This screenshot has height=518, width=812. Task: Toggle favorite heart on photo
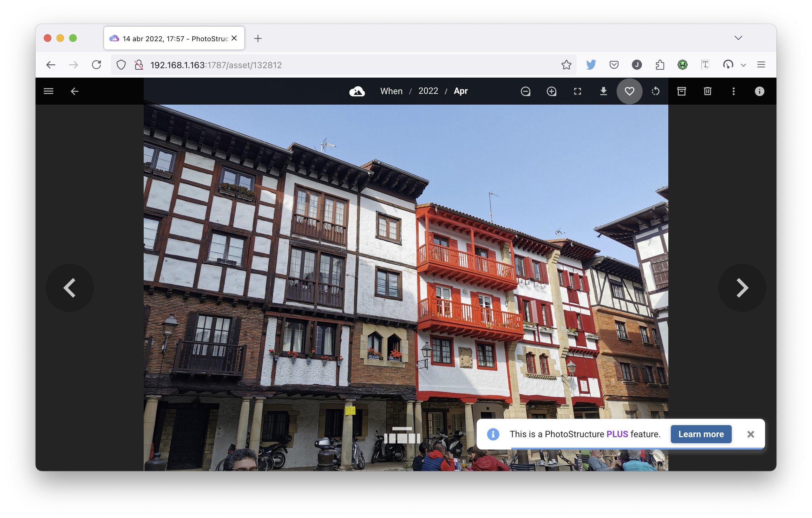point(629,91)
